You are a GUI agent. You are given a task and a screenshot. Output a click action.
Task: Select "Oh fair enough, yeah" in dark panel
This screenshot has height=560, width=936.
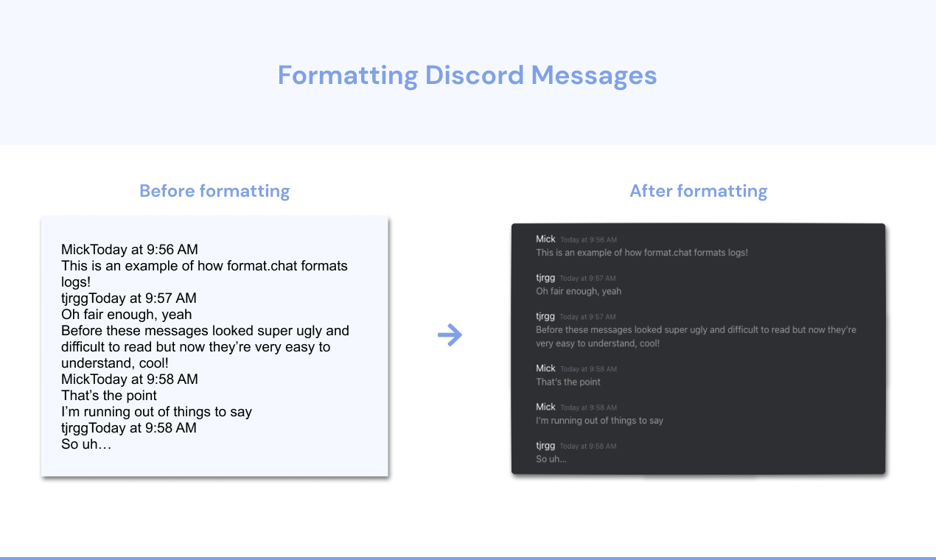point(579,291)
